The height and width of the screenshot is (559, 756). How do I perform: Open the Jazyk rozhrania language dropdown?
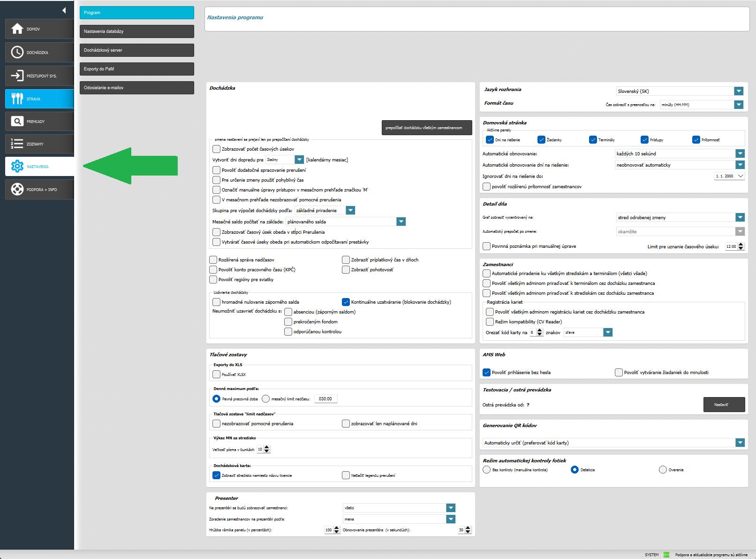(739, 92)
